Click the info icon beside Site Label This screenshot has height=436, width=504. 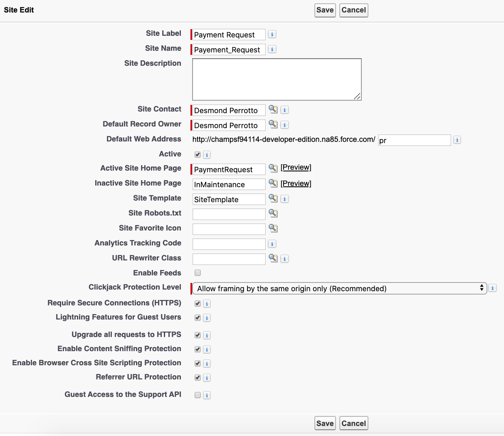272,34
